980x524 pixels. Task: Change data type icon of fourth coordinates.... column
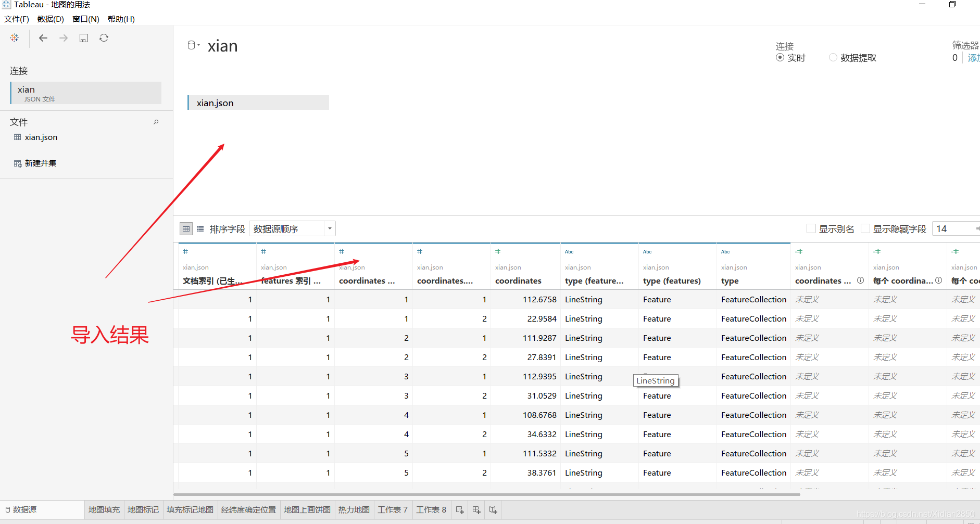coord(420,251)
